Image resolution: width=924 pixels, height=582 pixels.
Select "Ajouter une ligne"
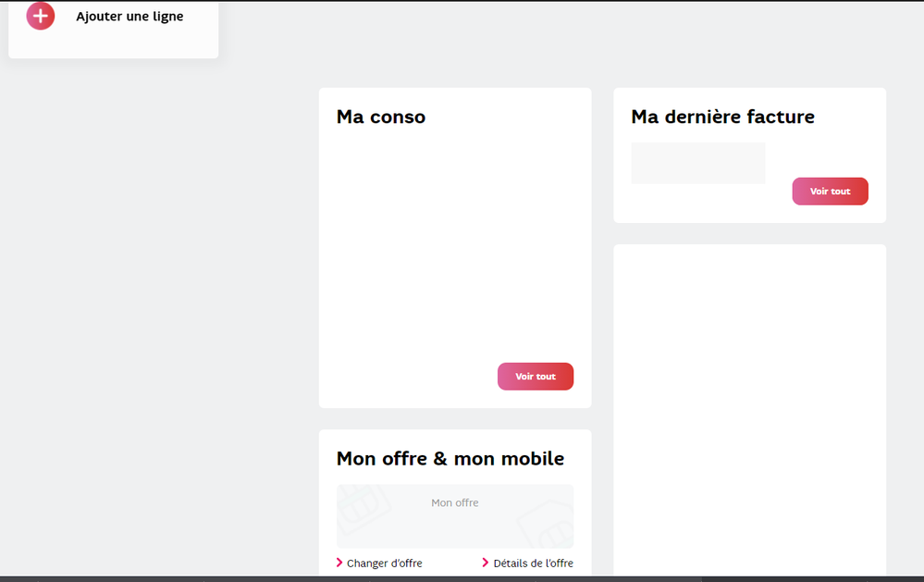(x=129, y=16)
